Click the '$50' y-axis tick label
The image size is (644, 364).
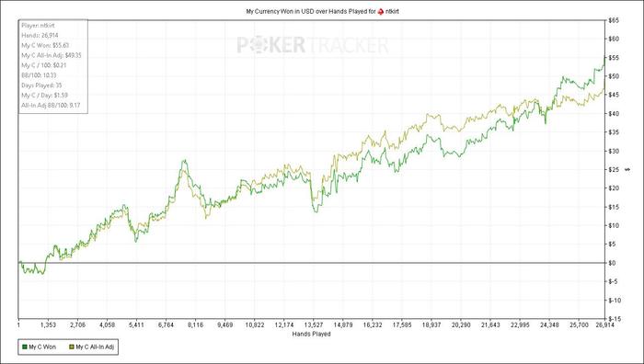(x=614, y=76)
